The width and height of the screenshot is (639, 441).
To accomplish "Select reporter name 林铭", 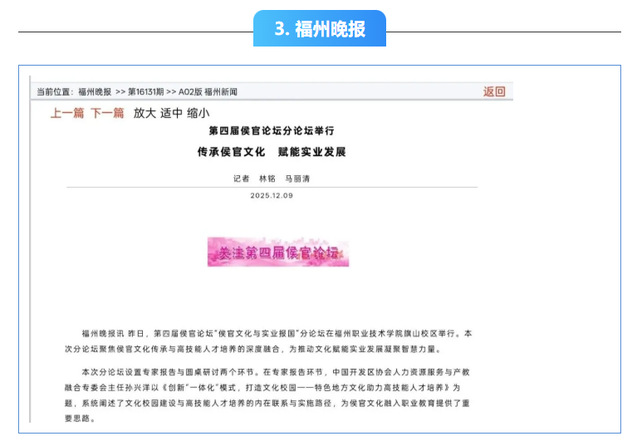I will point(266,178).
